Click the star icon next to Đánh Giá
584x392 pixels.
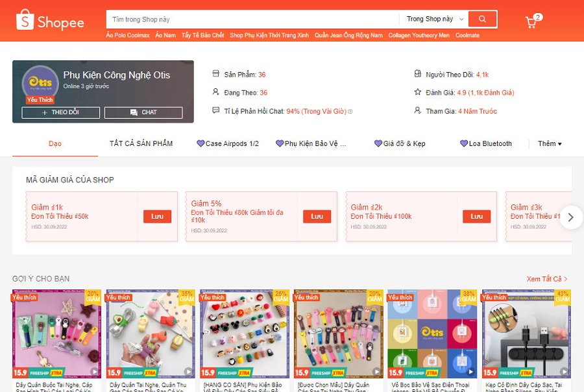point(418,92)
